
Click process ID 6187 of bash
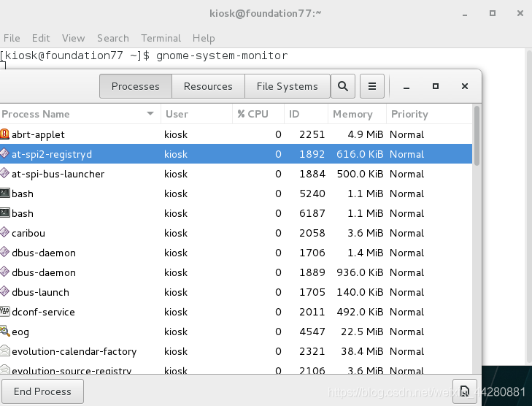point(312,213)
